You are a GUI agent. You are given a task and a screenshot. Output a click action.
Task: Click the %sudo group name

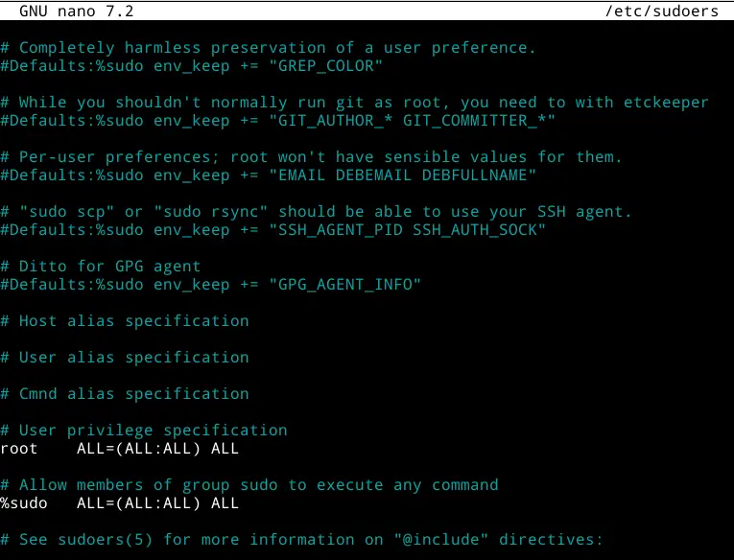point(24,503)
